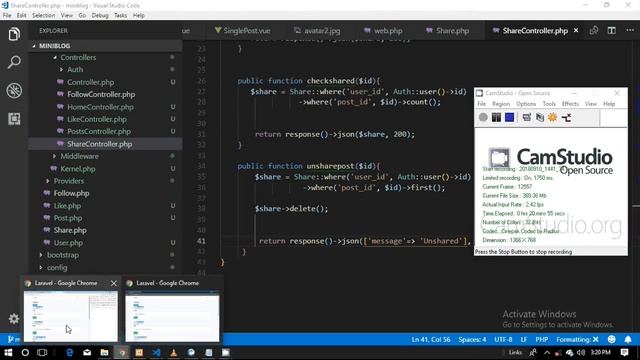Switch to the web.php tab
The image size is (640, 360).
point(383,31)
